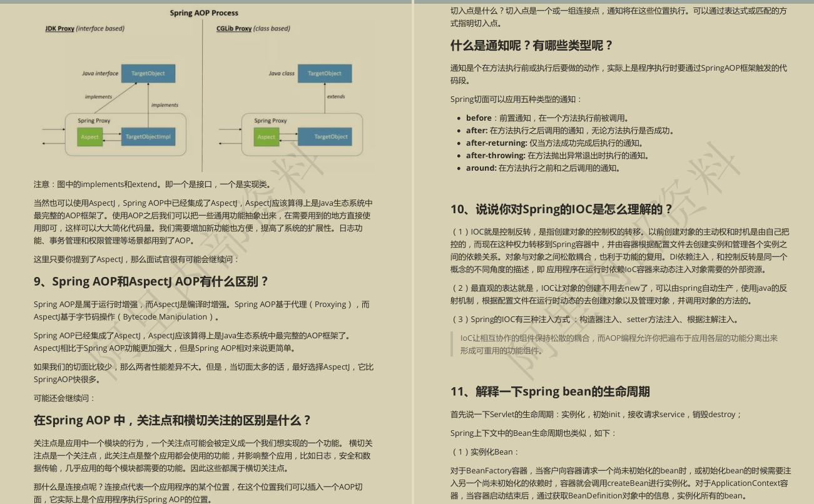Click the paragraph starting "Spring AOP是属于运行时增强"
The image size is (814, 504).
click(201, 311)
